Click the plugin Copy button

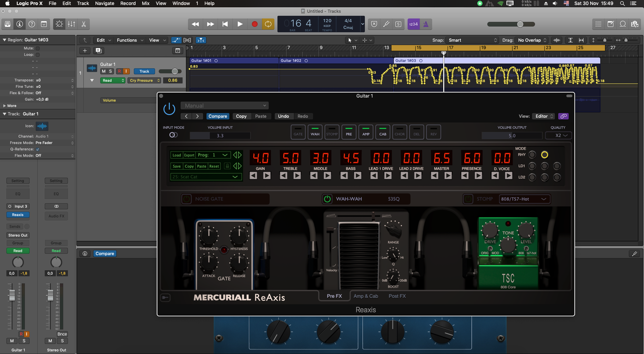(242, 116)
